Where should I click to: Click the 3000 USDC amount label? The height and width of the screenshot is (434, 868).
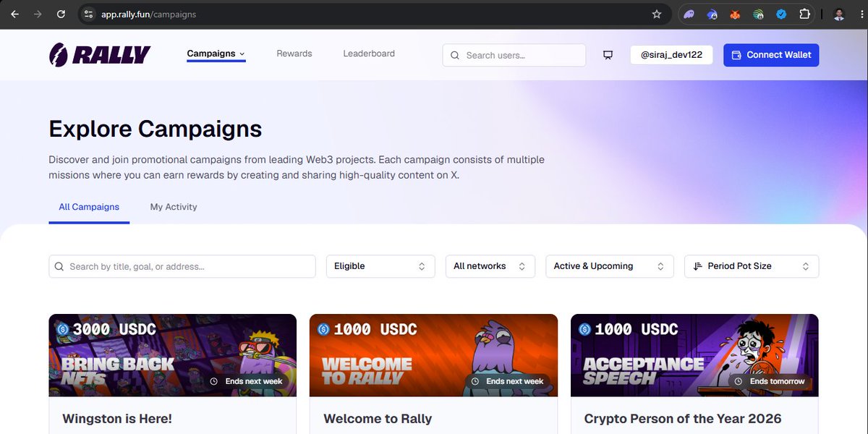pos(114,329)
